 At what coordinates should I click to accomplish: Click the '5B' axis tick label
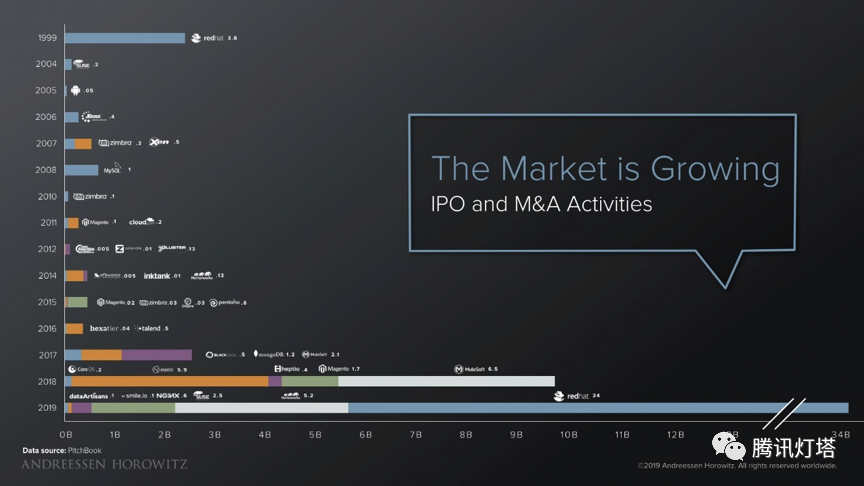click(315, 435)
